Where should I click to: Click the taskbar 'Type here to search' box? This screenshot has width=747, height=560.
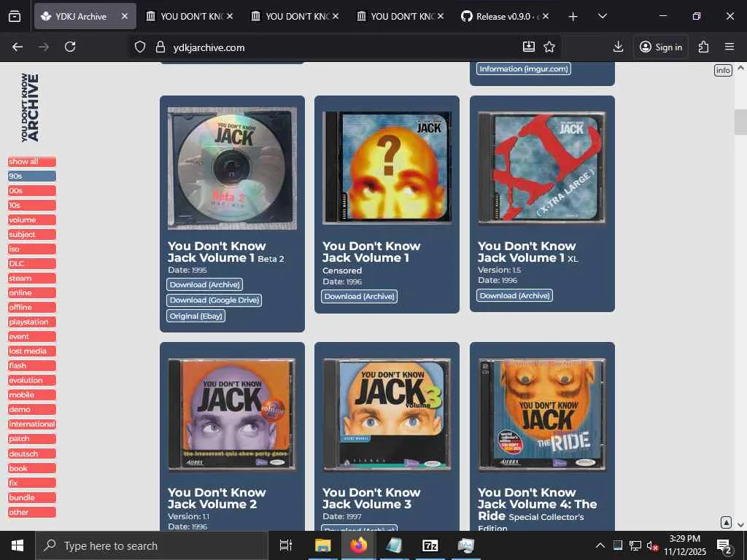pos(152,545)
